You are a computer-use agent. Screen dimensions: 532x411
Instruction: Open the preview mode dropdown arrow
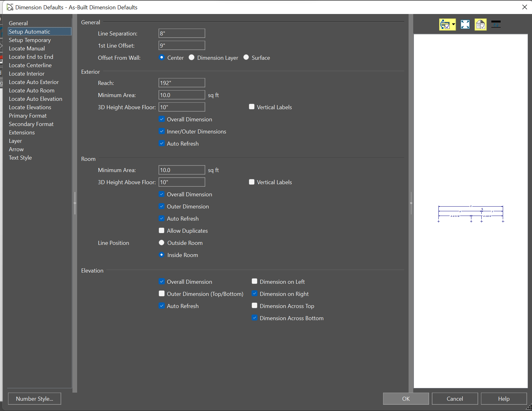[x=454, y=25]
